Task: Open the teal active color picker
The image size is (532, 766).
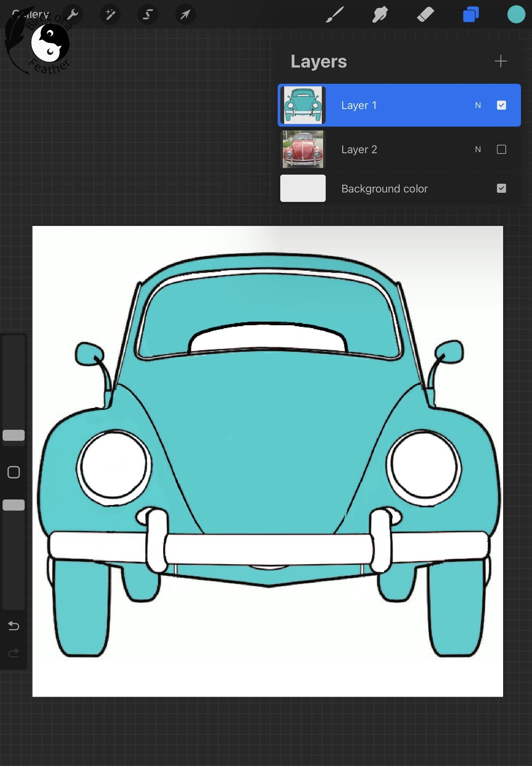Action: [x=516, y=14]
